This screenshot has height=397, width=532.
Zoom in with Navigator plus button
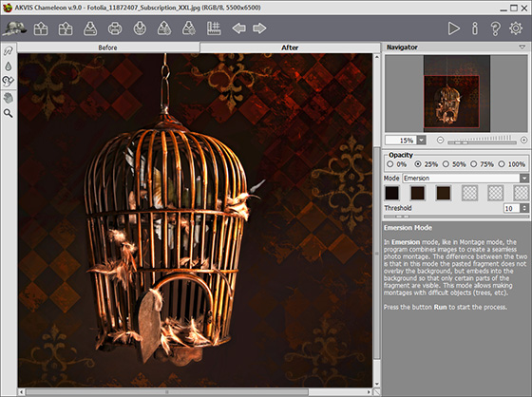point(523,141)
